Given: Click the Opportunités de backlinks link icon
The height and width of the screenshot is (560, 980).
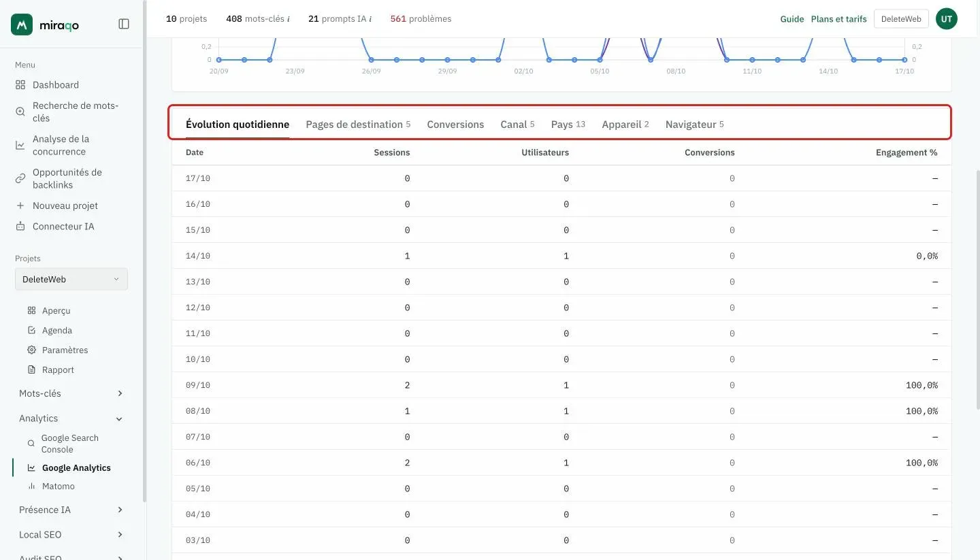Looking at the screenshot, I should click(x=20, y=178).
